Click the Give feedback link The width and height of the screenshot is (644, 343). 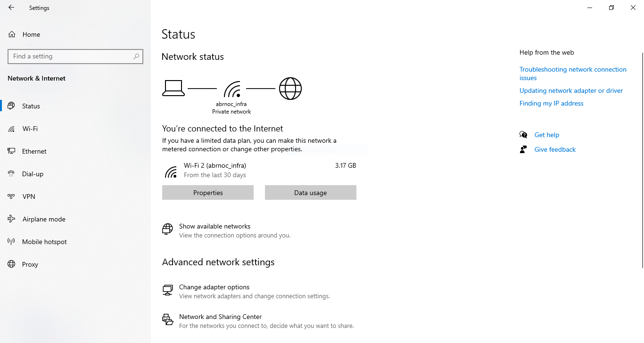coord(555,149)
